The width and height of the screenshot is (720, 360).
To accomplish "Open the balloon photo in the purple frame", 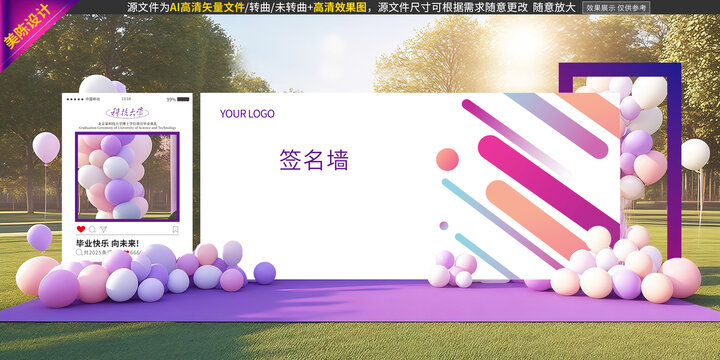I will [x=127, y=177].
